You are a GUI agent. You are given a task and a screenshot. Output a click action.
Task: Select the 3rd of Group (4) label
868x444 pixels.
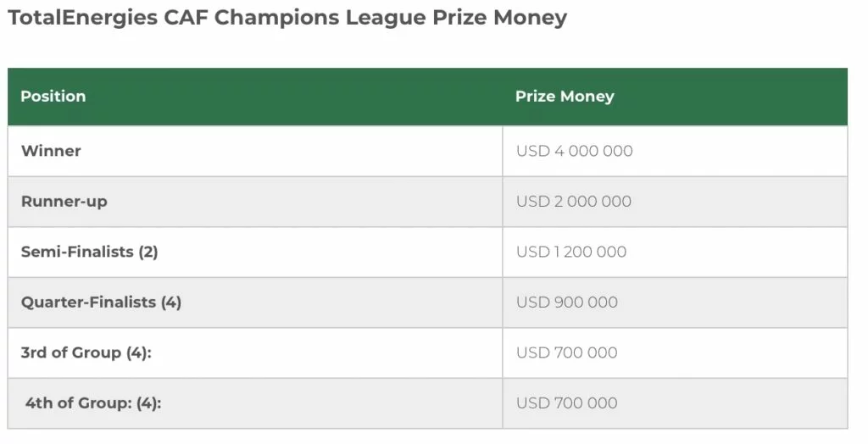(x=86, y=352)
